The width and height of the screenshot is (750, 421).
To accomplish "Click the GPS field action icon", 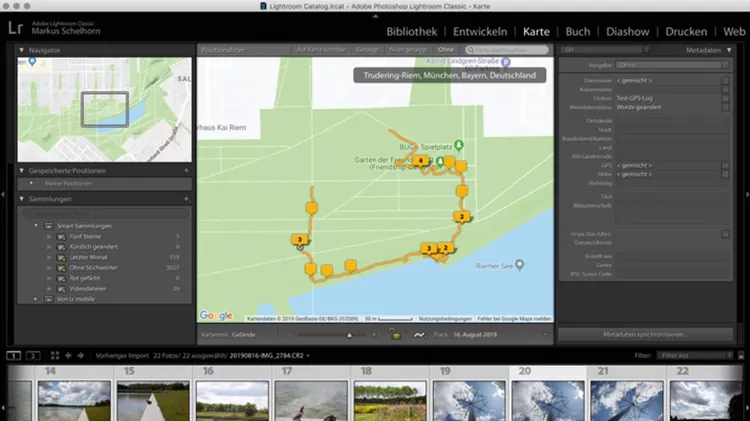I will pos(725,165).
